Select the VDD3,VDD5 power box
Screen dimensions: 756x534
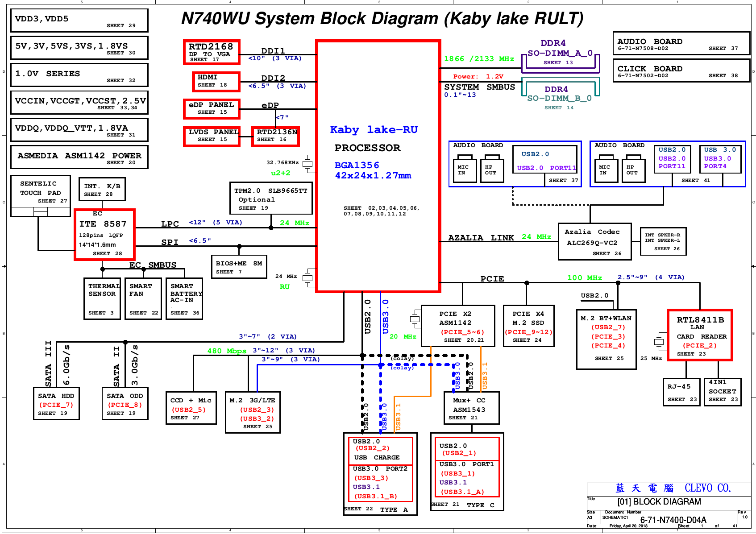tap(79, 21)
